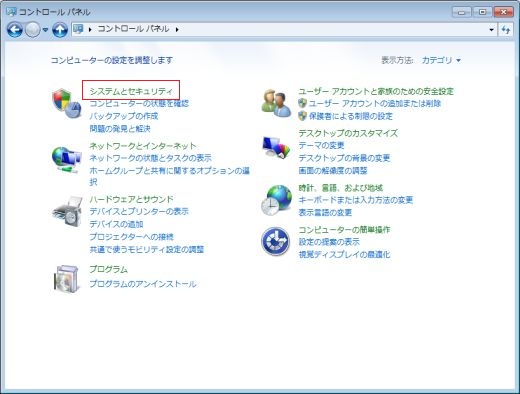Open コンピューターの簡単操作 category

pyautogui.click(x=344, y=229)
